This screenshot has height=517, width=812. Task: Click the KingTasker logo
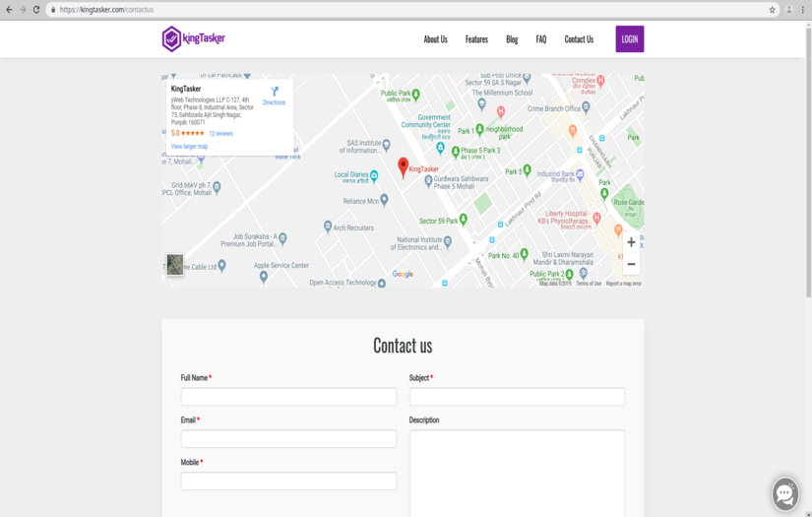193,38
